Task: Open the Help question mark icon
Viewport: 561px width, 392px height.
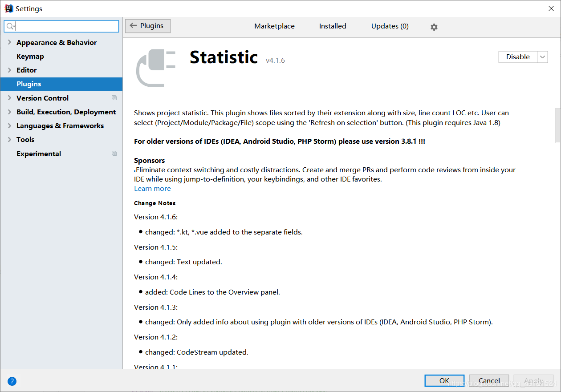Action: click(12, 381)
